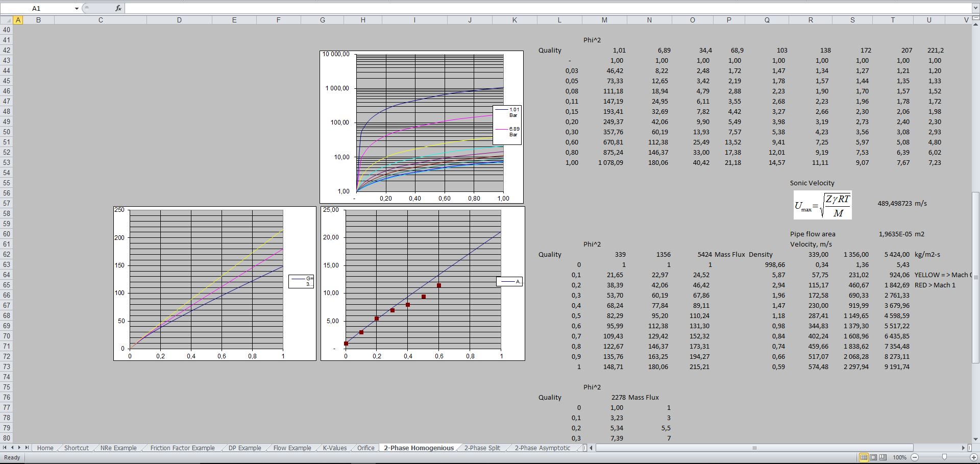Click horizontal scrollbar left arrow

pyautogui.click(x=591, y=448)
